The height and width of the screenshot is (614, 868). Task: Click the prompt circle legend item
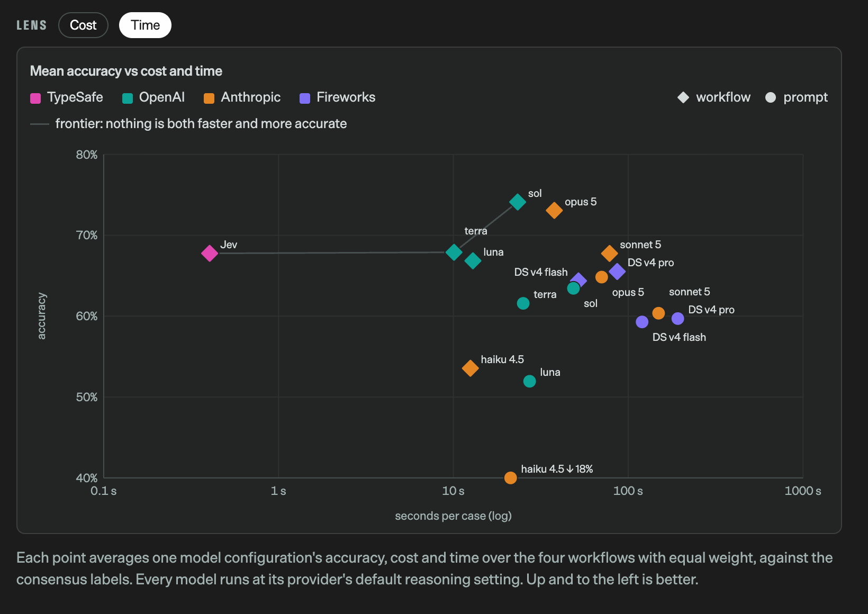click(797, 97)
